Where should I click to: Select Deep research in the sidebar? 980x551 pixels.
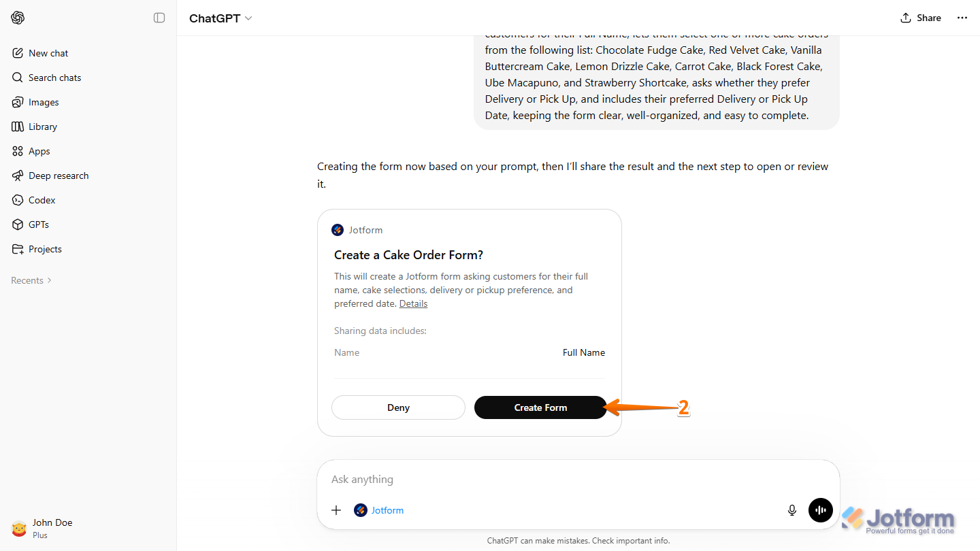tap(59, 175)
